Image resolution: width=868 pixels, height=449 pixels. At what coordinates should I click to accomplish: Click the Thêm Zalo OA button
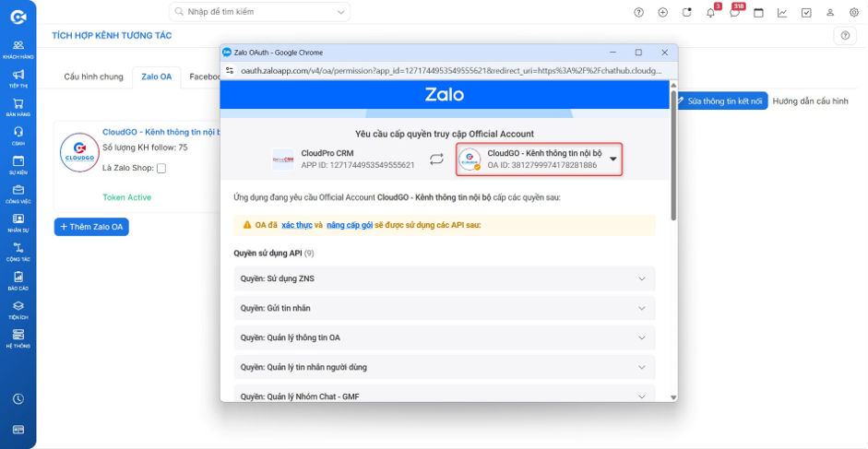91,227
